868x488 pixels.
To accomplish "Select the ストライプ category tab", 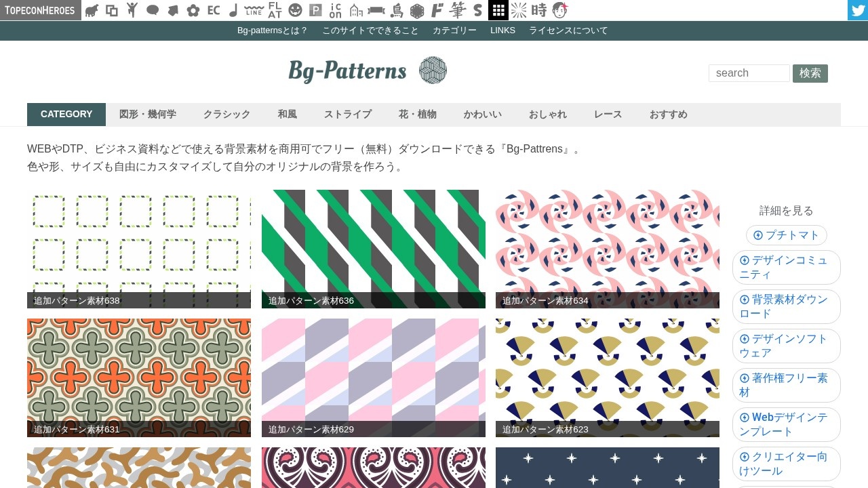I will pos(347,114).
